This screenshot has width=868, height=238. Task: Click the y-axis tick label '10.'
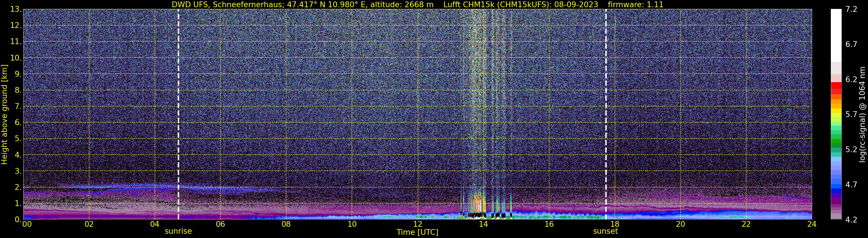tap(16, 58)
